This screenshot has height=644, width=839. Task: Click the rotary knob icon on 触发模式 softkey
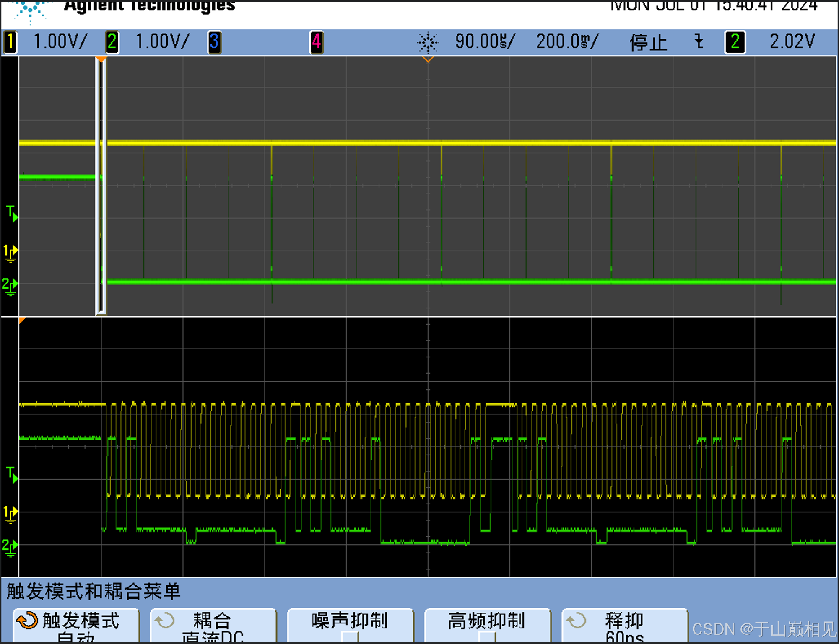(x=27, y=621)
